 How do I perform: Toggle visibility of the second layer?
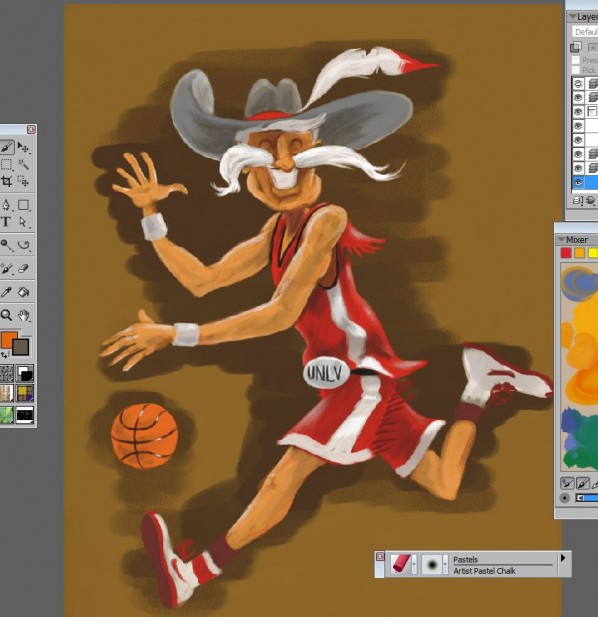coord(578,97)
